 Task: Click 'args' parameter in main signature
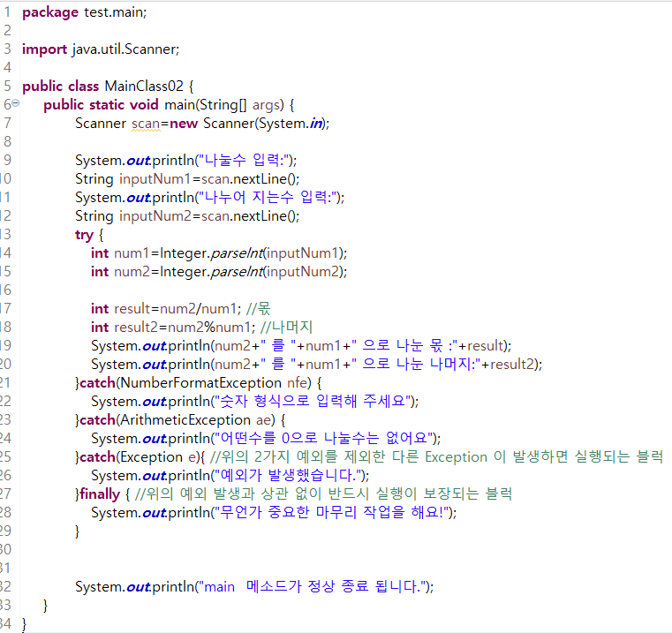pyautogui.click(x=266, y=105)
